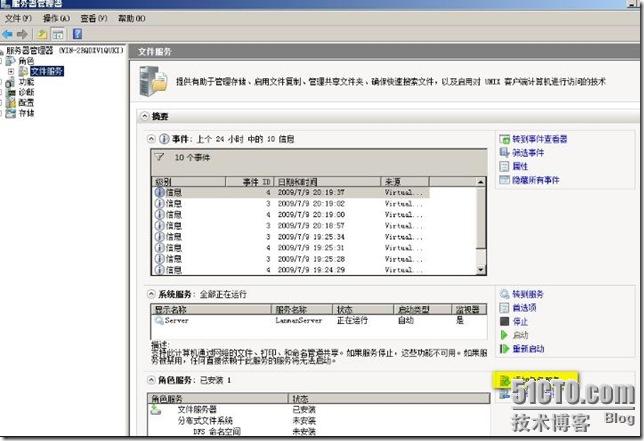
Task: Click the events list scrollbar thumb
Action: click(481, 218)
